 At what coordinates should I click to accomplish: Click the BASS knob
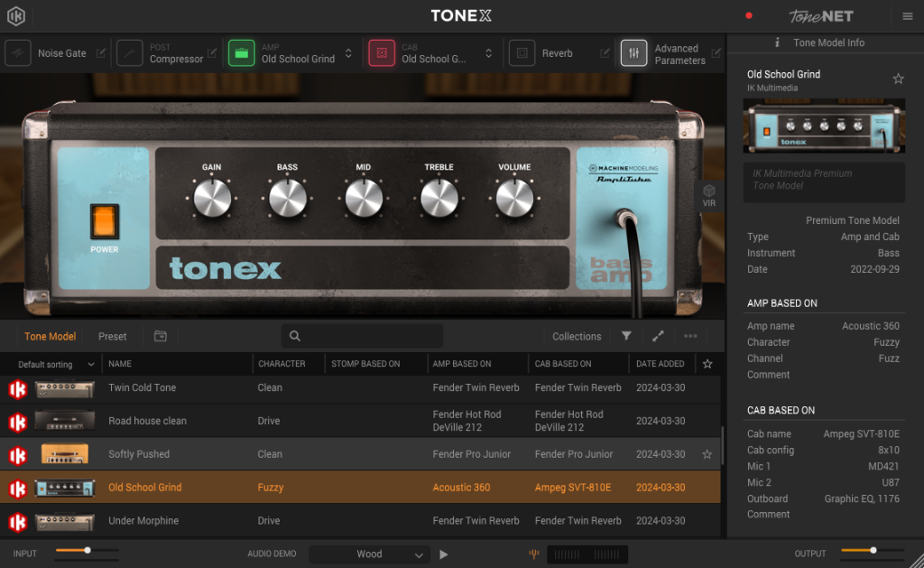tap(288, 198)
